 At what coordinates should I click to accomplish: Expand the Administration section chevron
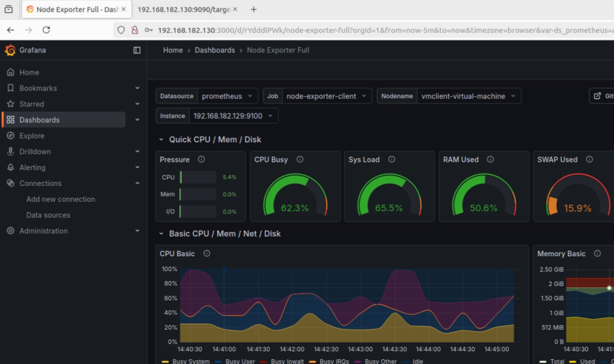(x=137, y=231)
